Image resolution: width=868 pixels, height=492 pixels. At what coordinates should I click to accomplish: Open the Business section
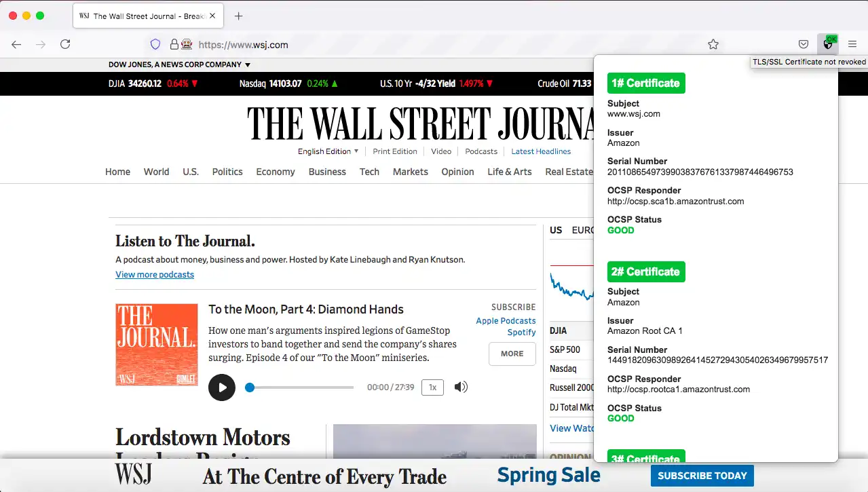click(327, 172)
